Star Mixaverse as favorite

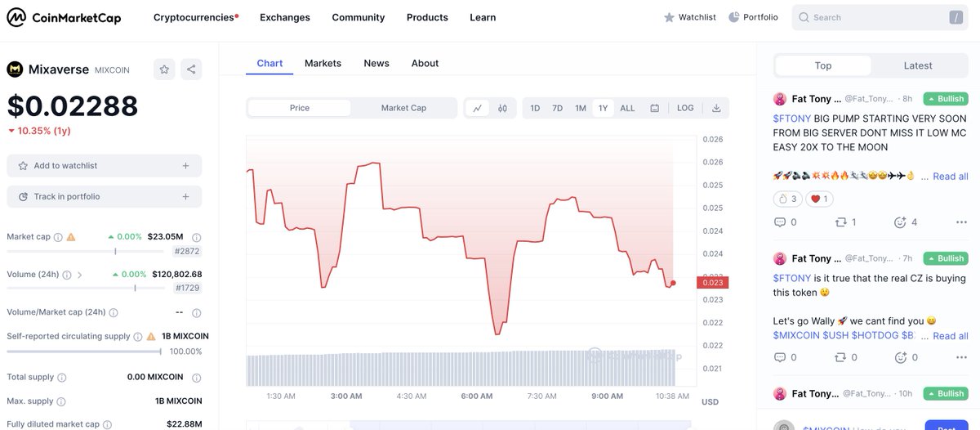point(164,69)
